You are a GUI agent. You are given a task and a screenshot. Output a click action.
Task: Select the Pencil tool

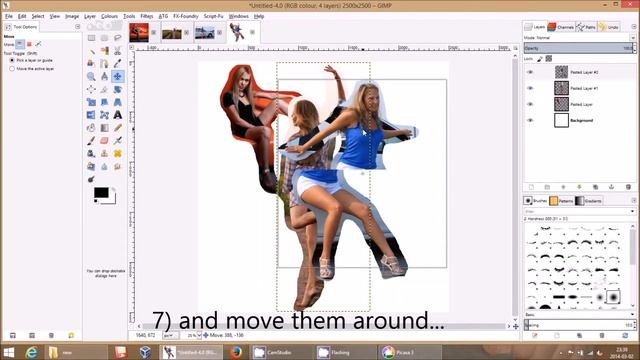coord(118,128)
